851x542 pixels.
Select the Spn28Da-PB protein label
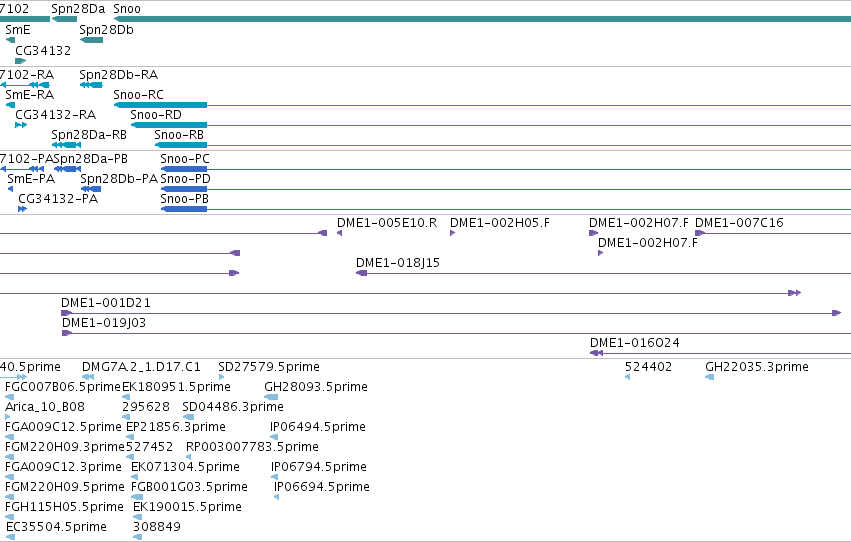pyautogui.click(x=91, y=158)
